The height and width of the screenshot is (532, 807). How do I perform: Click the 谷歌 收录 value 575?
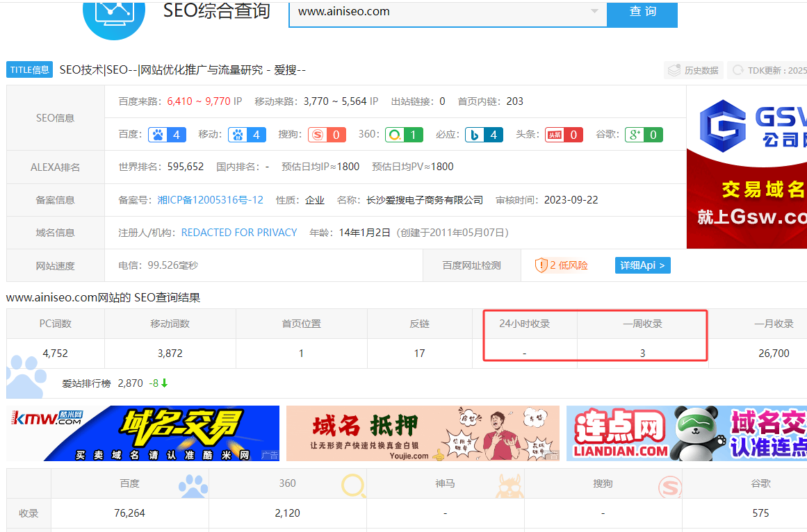coord(760,513)
